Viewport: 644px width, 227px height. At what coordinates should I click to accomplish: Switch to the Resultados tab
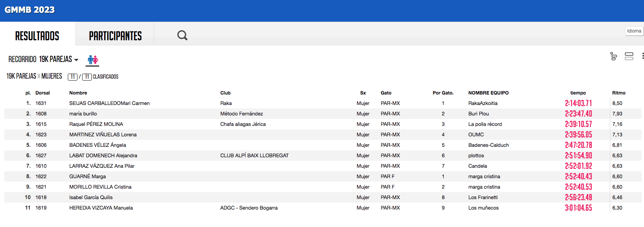[x=37, y=36]
